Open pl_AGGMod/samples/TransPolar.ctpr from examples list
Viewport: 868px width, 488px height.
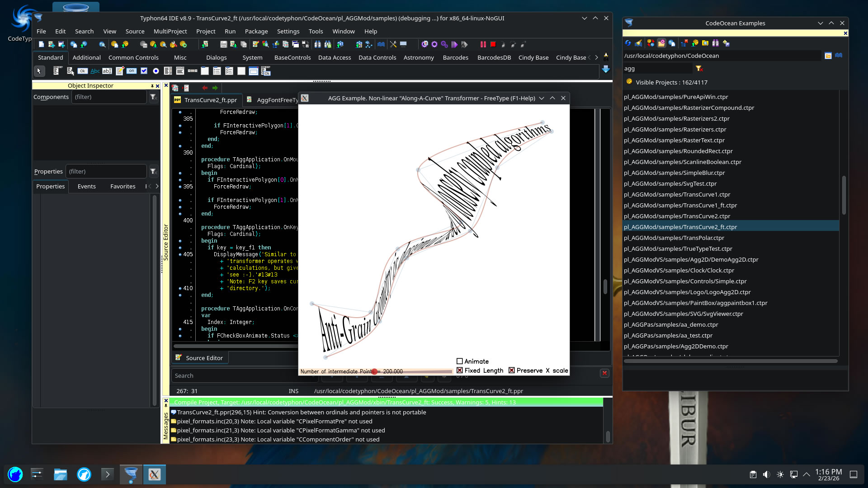pos(674,238)
